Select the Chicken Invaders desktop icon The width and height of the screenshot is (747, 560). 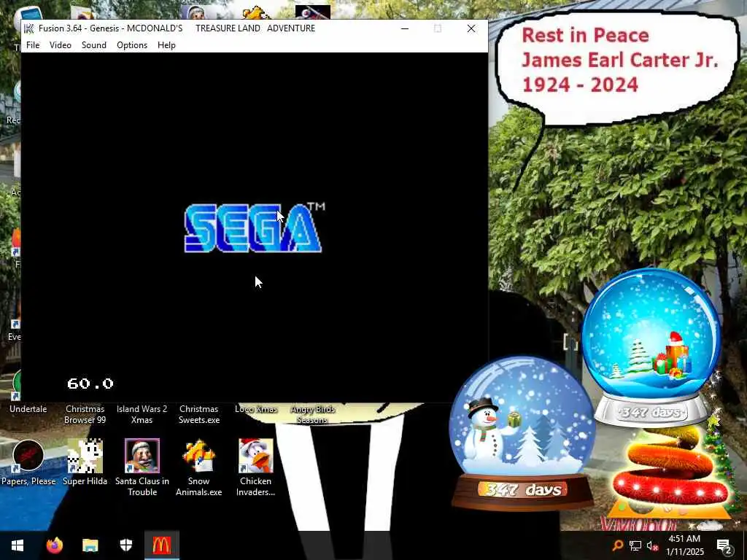[256, 467]
